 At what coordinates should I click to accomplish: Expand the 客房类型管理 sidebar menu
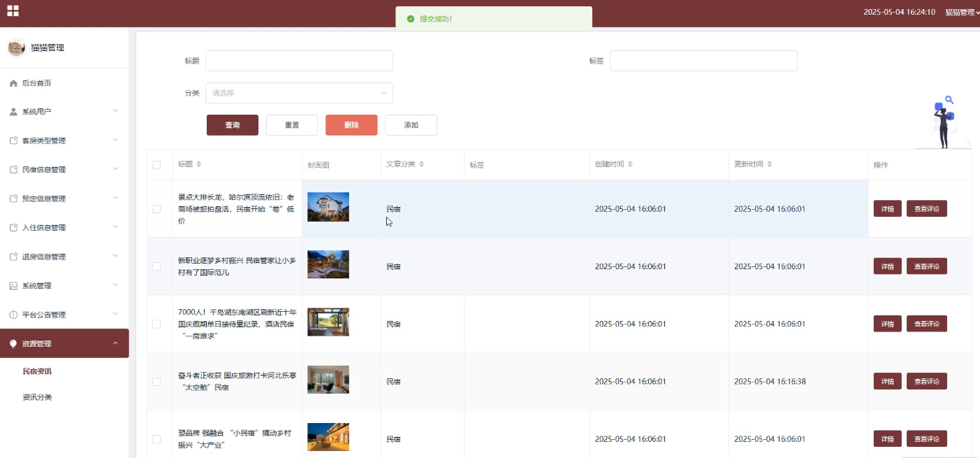point(64,141)
